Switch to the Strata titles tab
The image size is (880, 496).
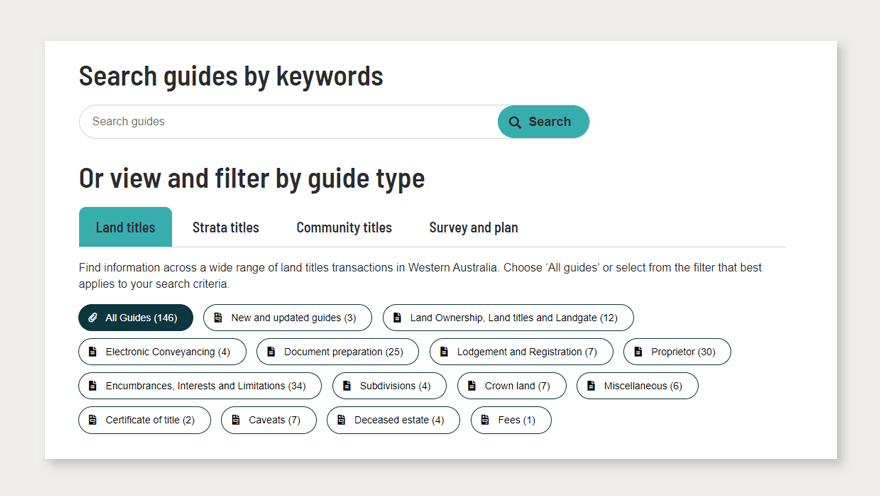click(x=225, y=227)
